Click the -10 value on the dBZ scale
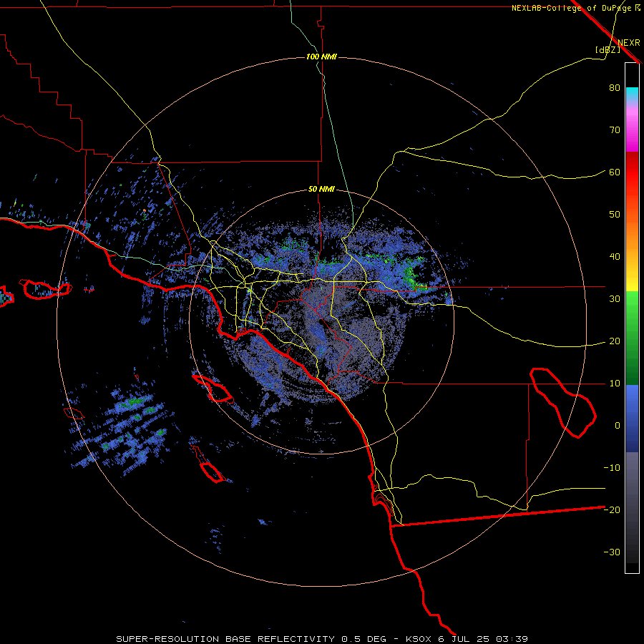 tap(612, 468)
